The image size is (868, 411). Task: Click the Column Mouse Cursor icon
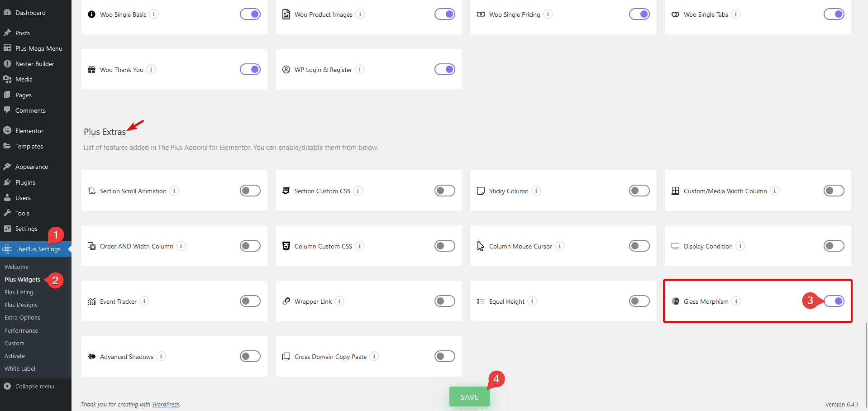point(481,246)
